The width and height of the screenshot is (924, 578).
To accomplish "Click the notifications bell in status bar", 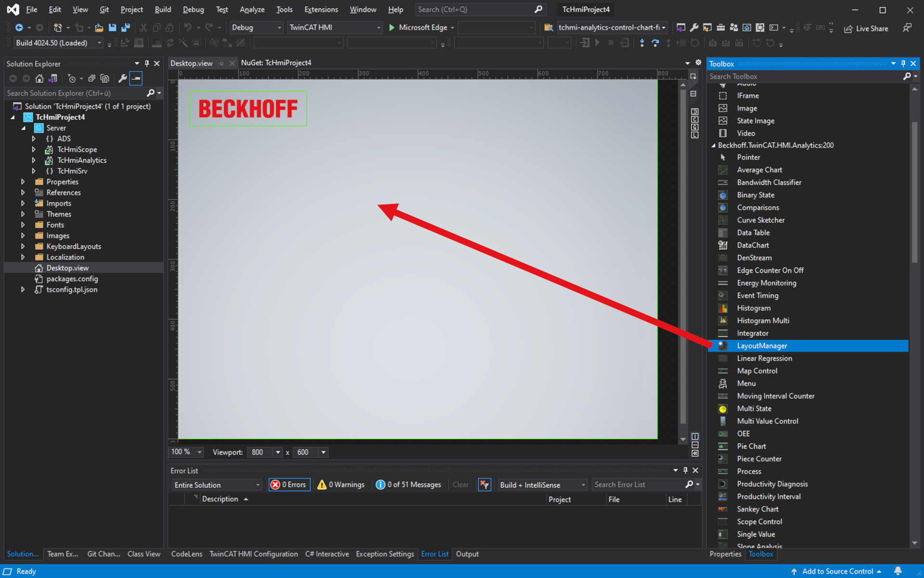I will (x=898, y=571).
